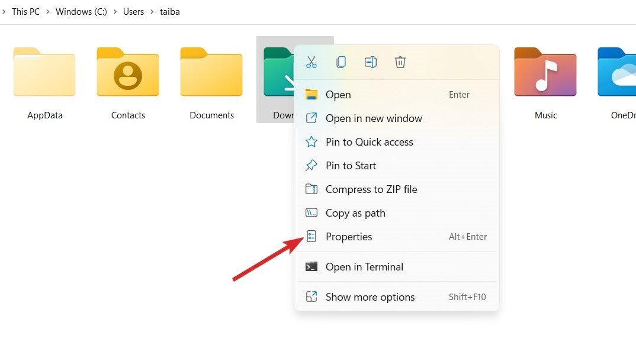Expand chevron before This PC
This screenshot has width=636, height=364.
click(x=4, y=12)
